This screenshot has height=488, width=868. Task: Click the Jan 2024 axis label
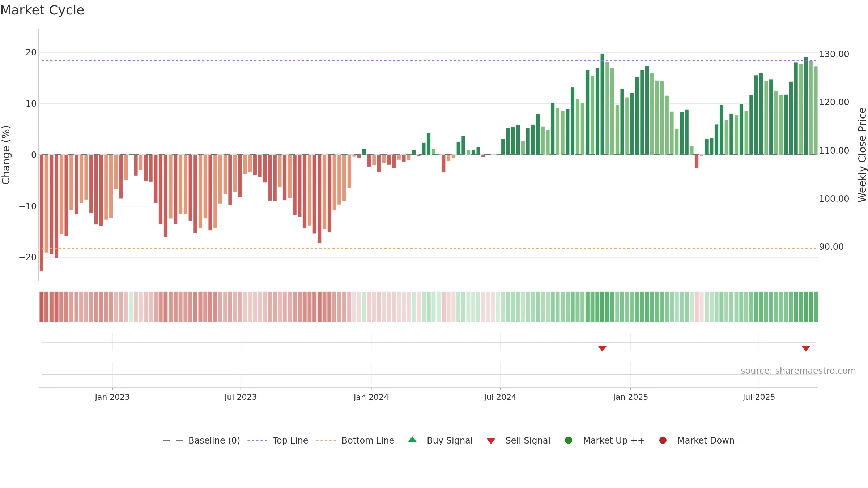(x=371, y=397)
